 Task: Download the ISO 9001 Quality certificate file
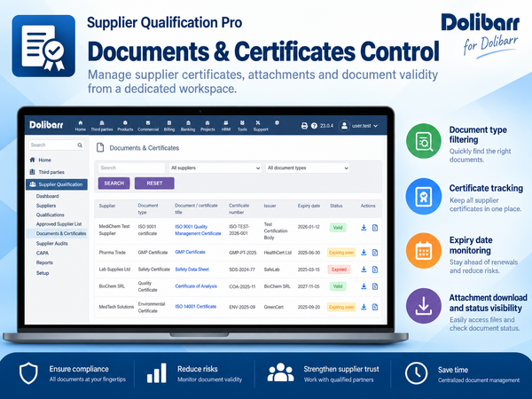pyautogui.click(x=364, y=228)
